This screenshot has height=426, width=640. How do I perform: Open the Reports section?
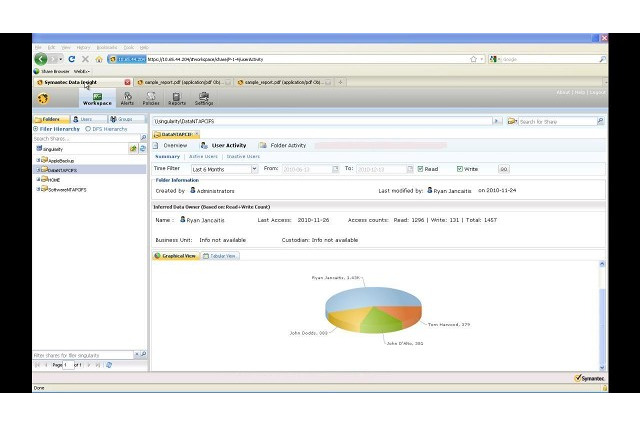tap(177, 99)
